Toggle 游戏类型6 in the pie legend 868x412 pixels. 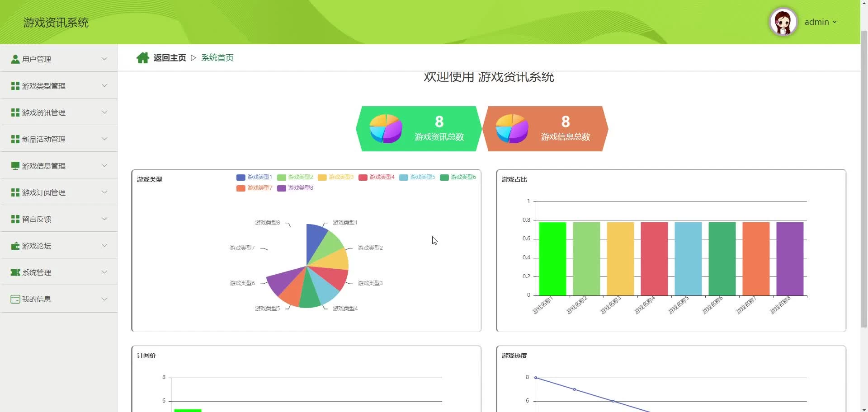458,177
